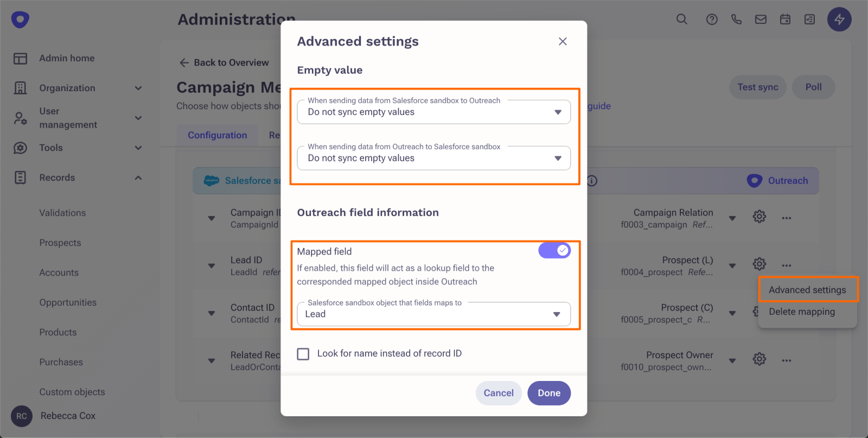Expand the Campaign ID mapping row

pyautogui.click(x=212, y=218)
